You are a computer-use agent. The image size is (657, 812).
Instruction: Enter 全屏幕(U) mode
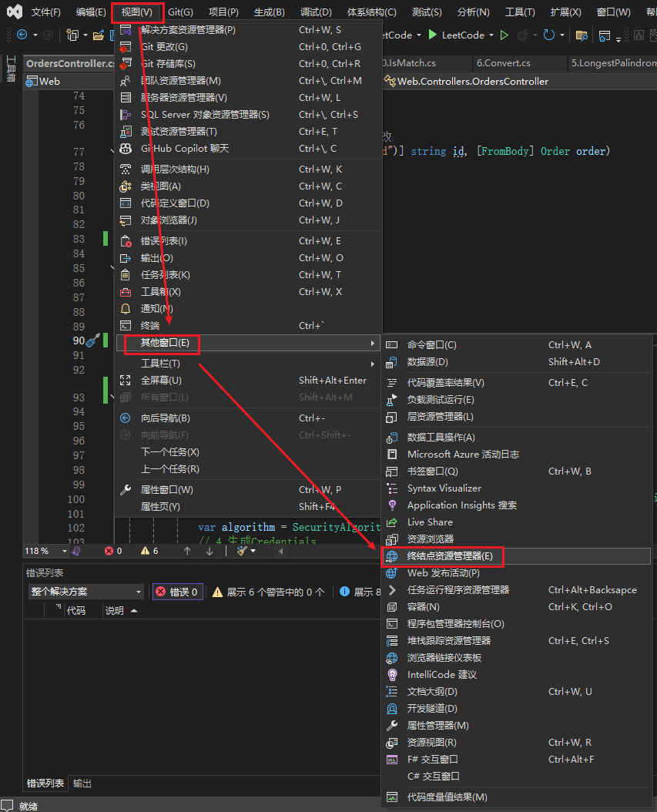click(248, 381)
